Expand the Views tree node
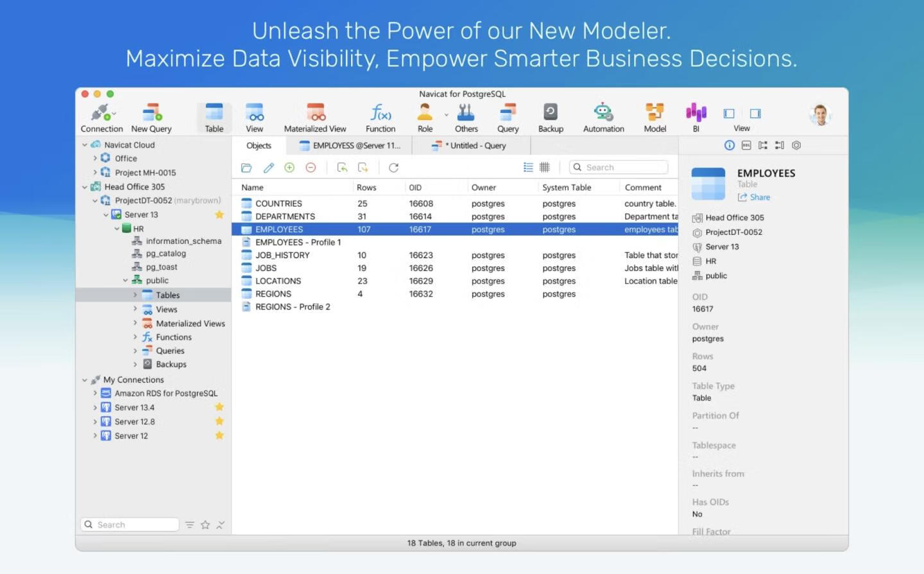The image size is (924, 574). (135, 309)
